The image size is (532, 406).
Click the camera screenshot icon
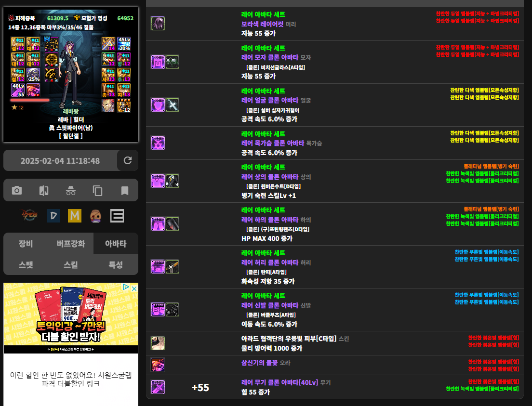(17, 191)
